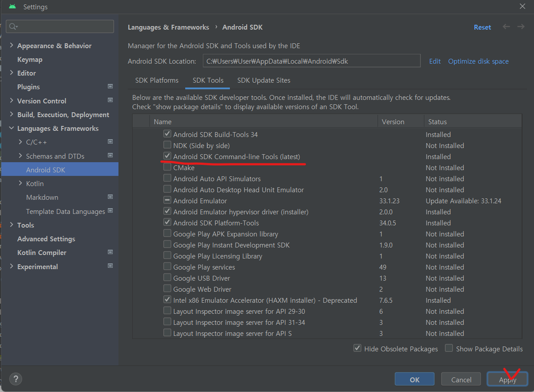Sort by the Name column header

point(263,122)
